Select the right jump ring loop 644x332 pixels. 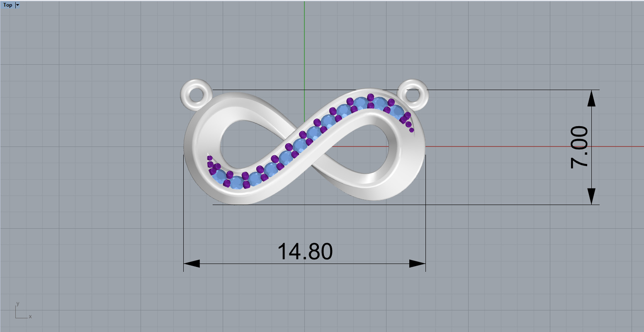point(413,94)
